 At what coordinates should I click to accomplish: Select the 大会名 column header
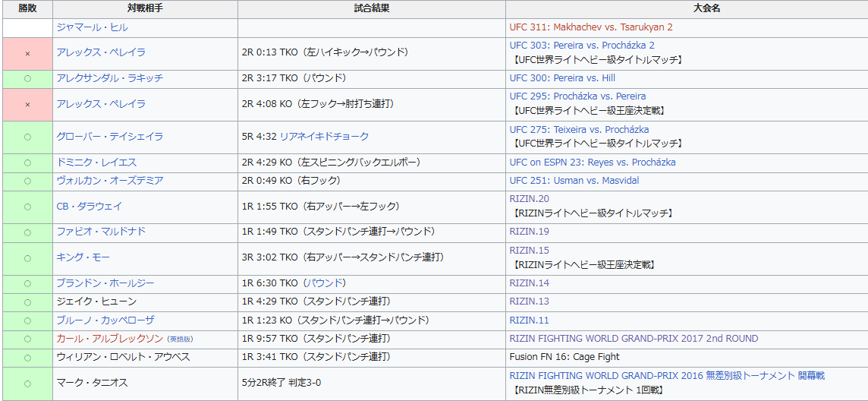[x=687, y=9]
